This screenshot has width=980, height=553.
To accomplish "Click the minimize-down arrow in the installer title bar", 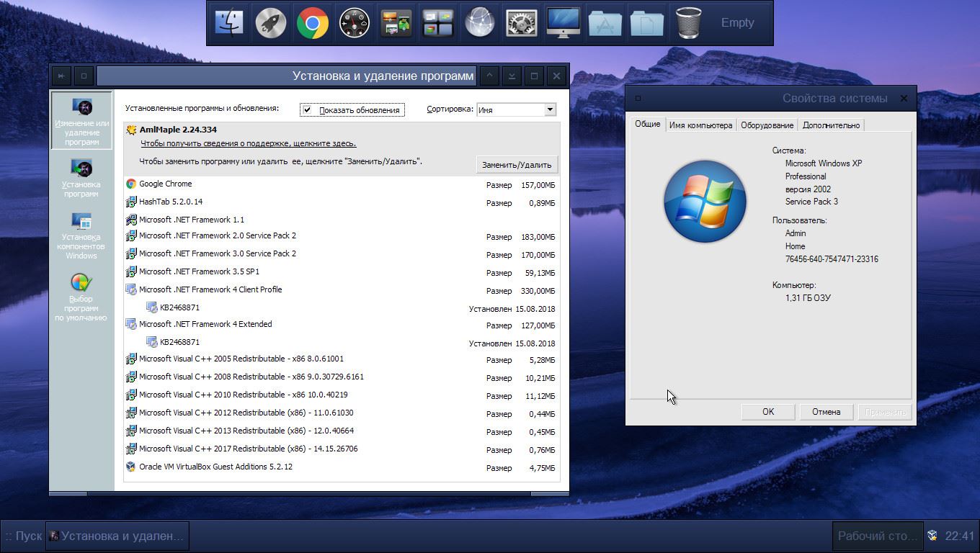I will [512, 76].
